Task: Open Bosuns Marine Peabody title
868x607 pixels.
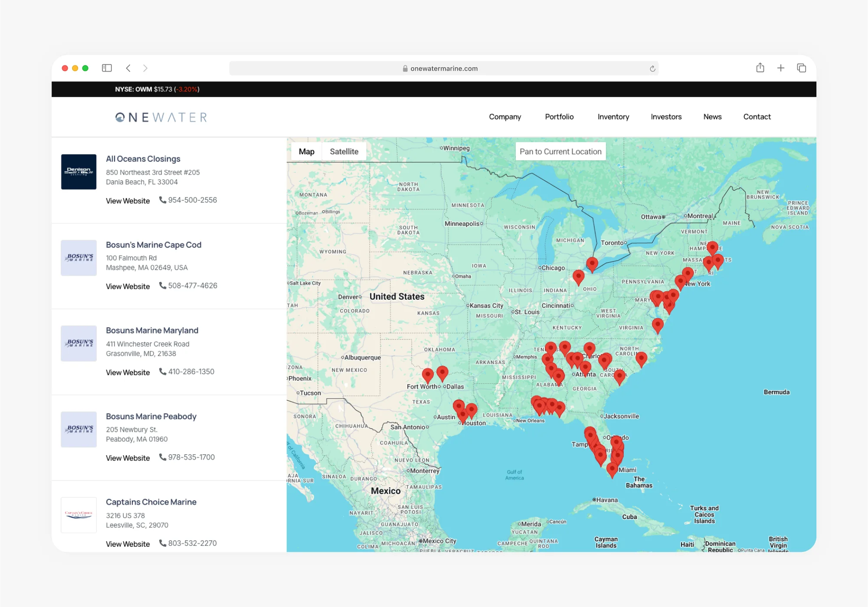Action: 151,416
